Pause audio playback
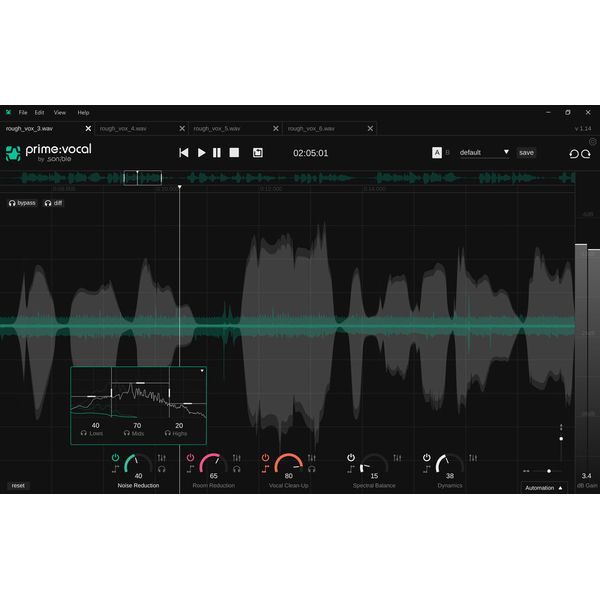Image resolution: width=600 pixels, height=600 pixels. 217,153
